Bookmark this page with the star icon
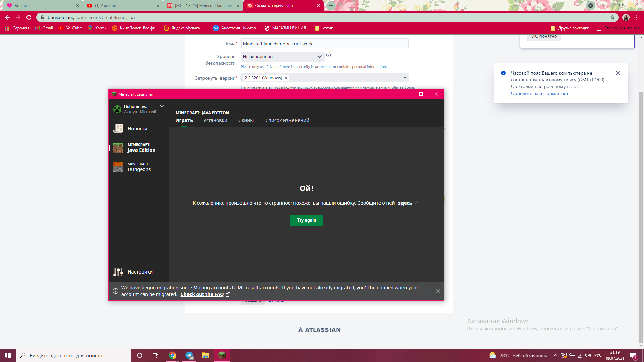 (612, 17)
